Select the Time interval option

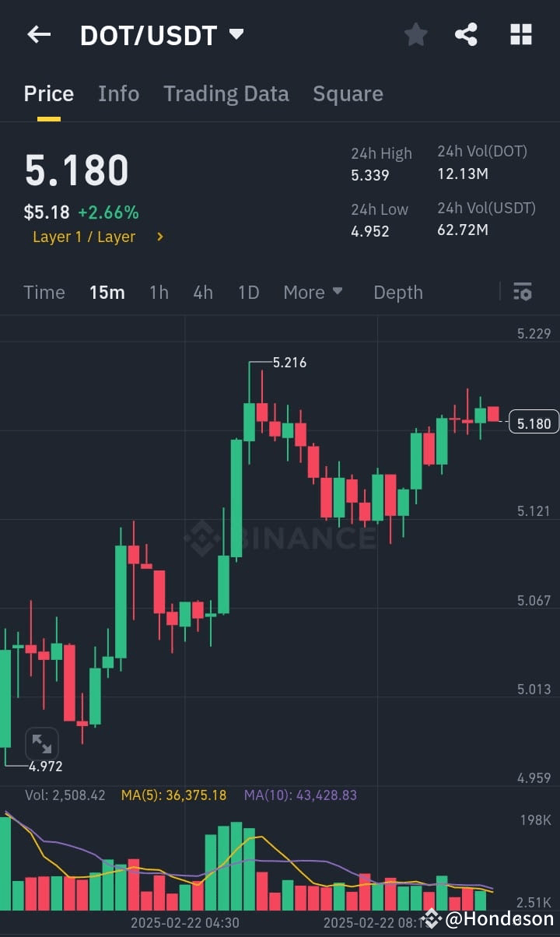[x=44, y=292]
